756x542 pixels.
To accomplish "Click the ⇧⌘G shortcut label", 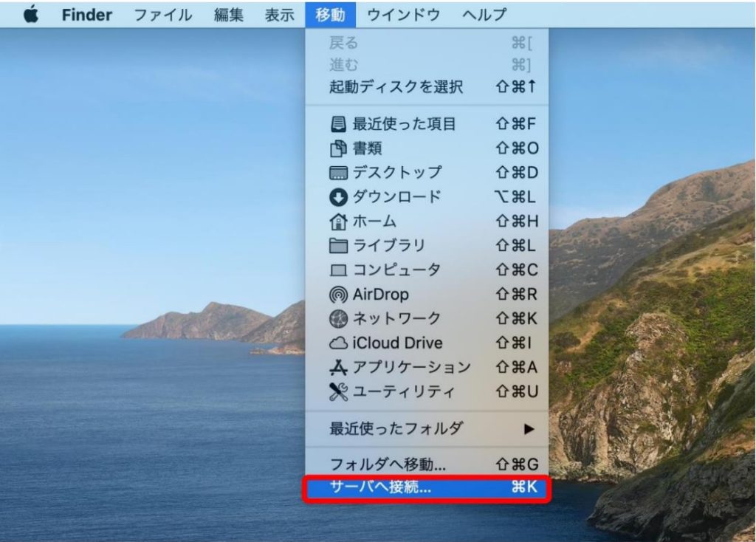I will (518, 464).
